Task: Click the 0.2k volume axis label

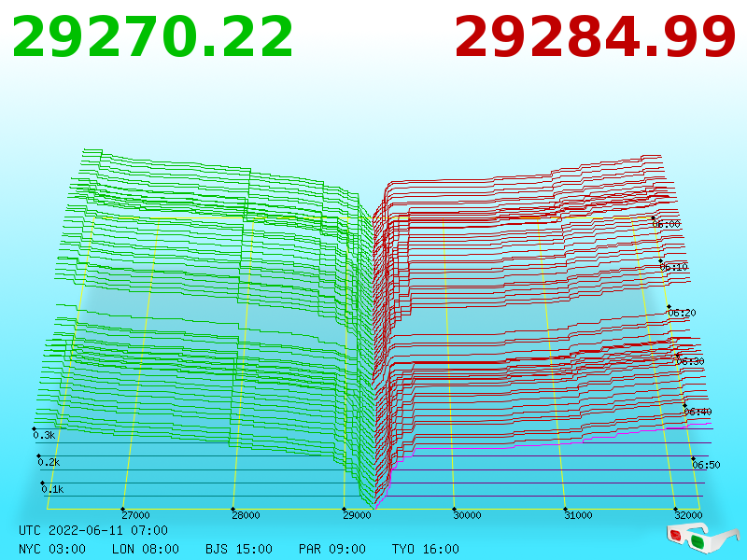Action: tap(49, 462)
